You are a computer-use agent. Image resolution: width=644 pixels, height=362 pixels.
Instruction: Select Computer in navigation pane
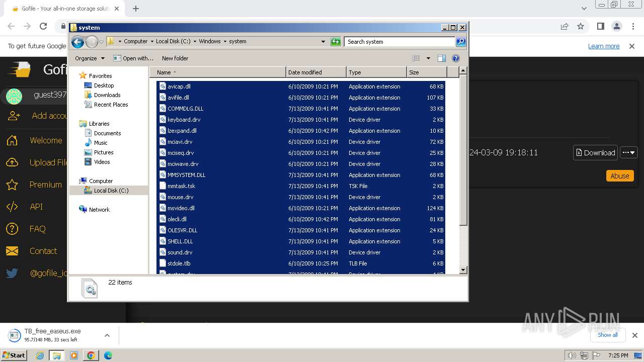101,181
